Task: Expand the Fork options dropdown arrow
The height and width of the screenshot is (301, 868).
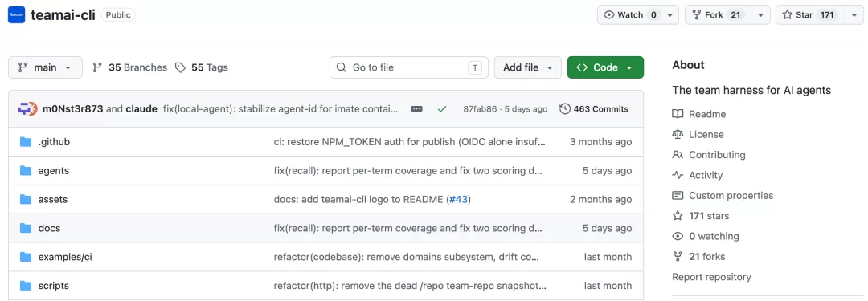Action: [760, 15]
